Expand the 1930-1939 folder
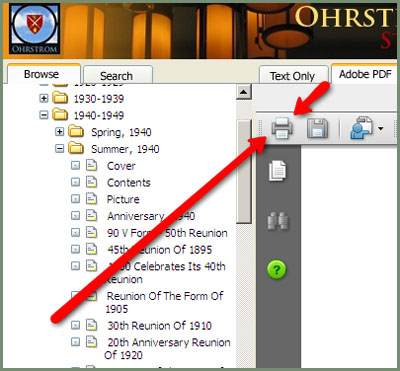The image size is (400, 371). (44, 98)
